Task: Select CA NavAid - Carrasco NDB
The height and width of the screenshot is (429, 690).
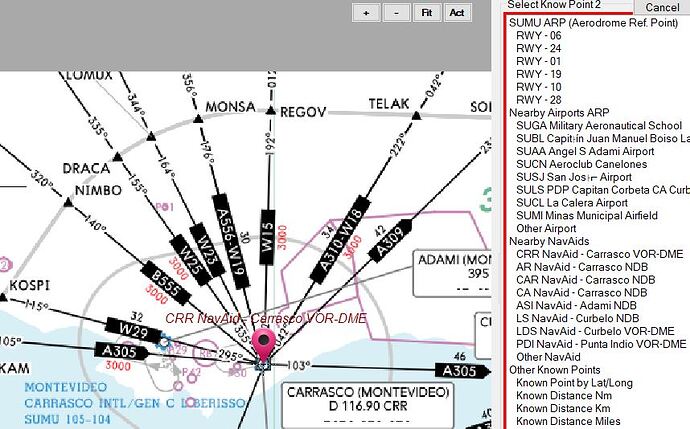Action: click(x=581, y=293)
